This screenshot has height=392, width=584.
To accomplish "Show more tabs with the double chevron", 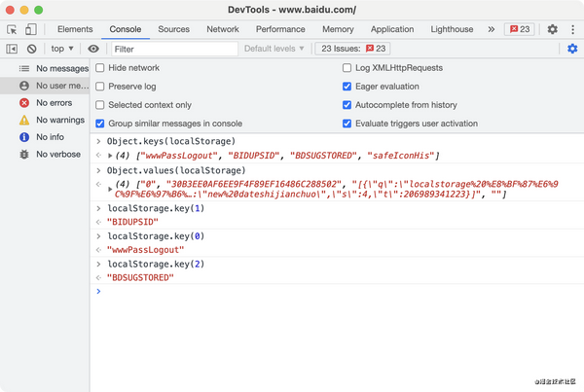I will click(x=491, y=30).
